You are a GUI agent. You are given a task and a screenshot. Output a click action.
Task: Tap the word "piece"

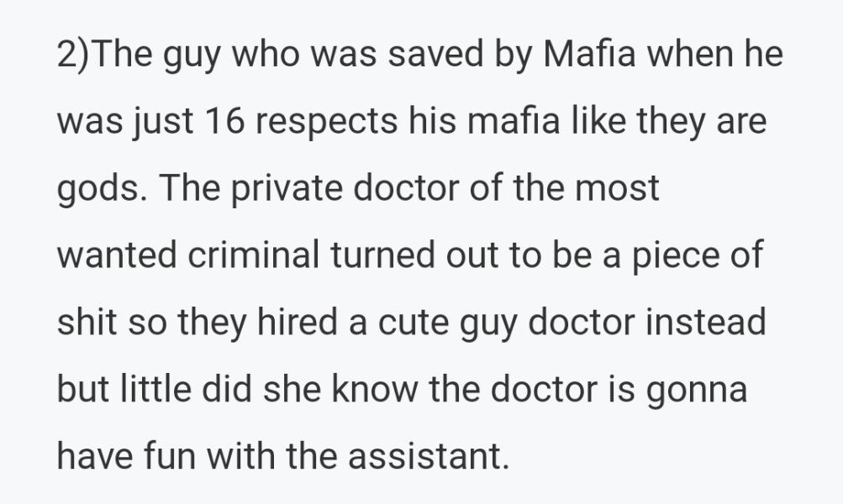pos(666,255)
